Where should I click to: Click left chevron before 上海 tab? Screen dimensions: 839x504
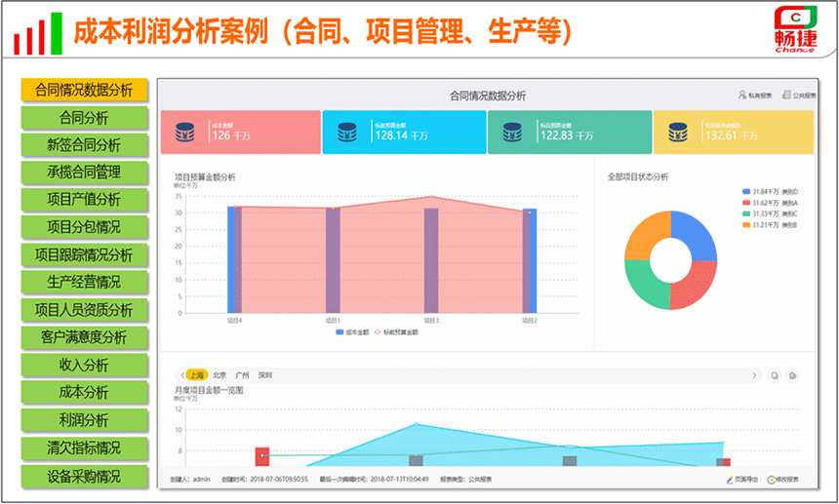pyautogui.click(x=183, y=375)
